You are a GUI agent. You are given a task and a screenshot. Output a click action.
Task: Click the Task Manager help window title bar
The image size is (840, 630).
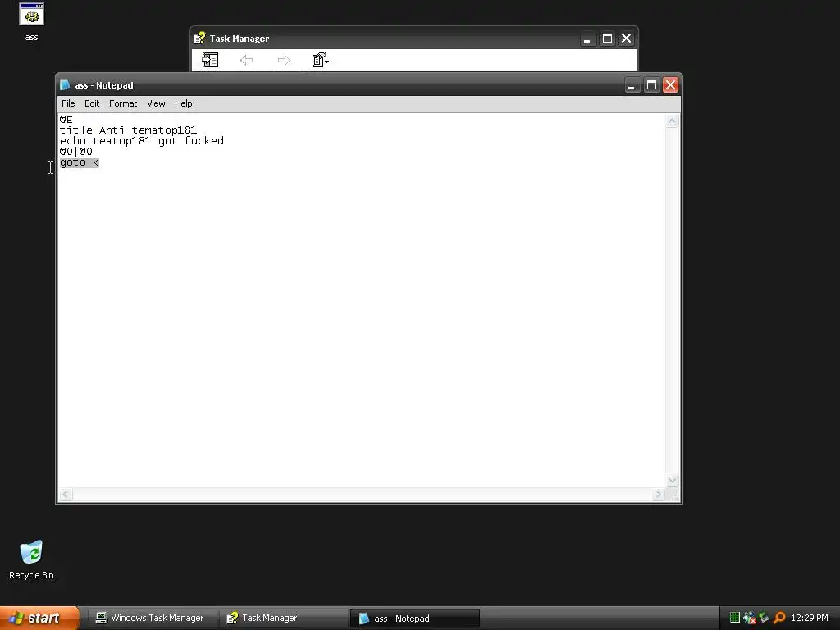(414, 39)
